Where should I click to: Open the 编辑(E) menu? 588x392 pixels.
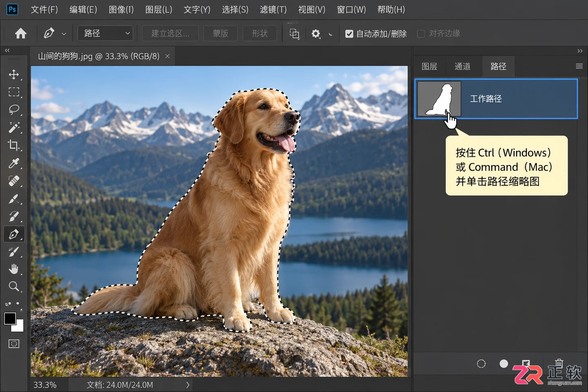coord(83,9)
